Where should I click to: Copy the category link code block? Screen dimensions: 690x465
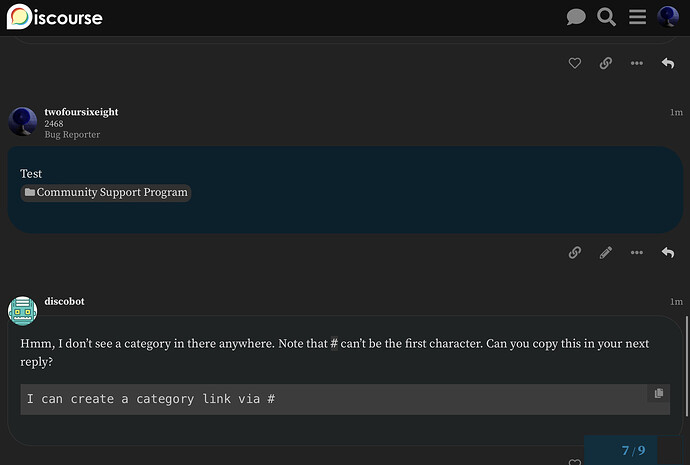(659, 393)
